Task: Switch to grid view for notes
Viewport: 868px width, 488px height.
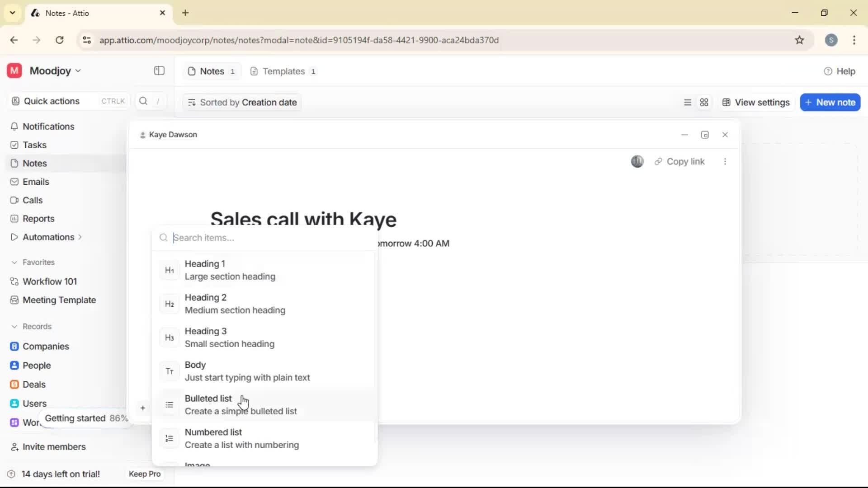Action: click(704, 102)
